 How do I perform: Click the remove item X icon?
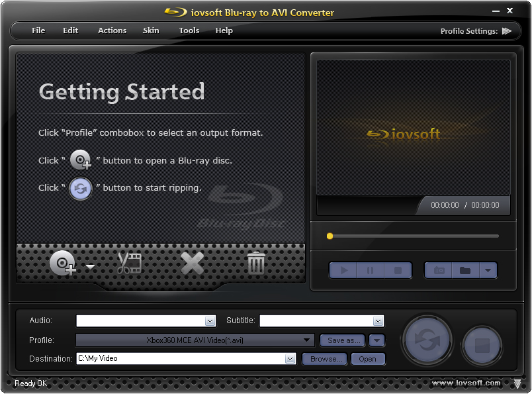(x=193, y=263)
